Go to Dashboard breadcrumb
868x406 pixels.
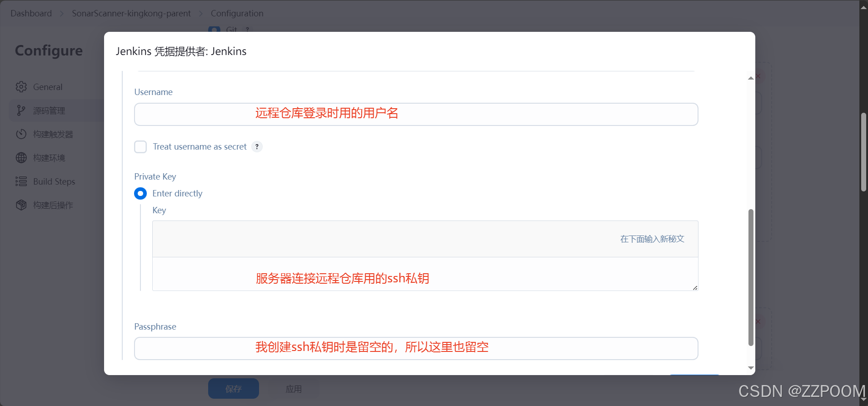(x=31, y=13)
